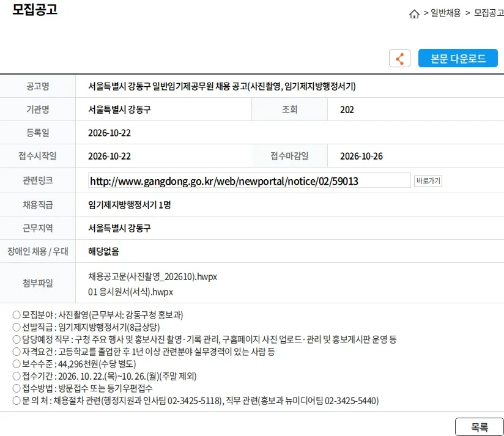The image size is (504, 436).
Task: Click the 관련링크 row label
Action: click(37, 180)
